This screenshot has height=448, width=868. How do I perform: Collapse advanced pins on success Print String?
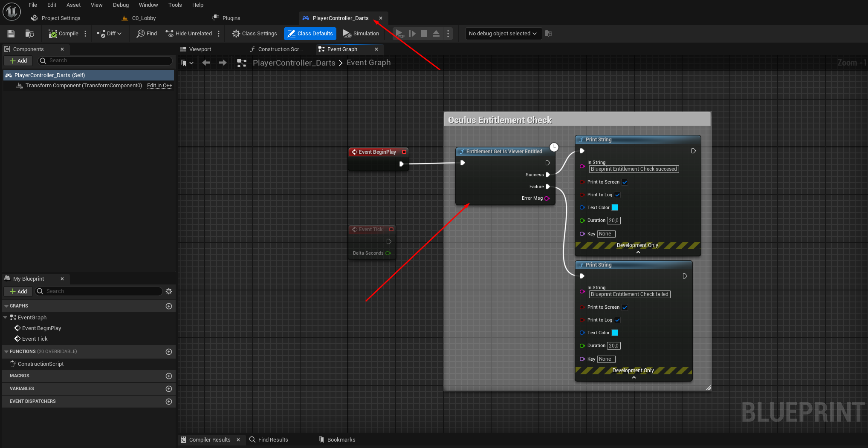638,252
